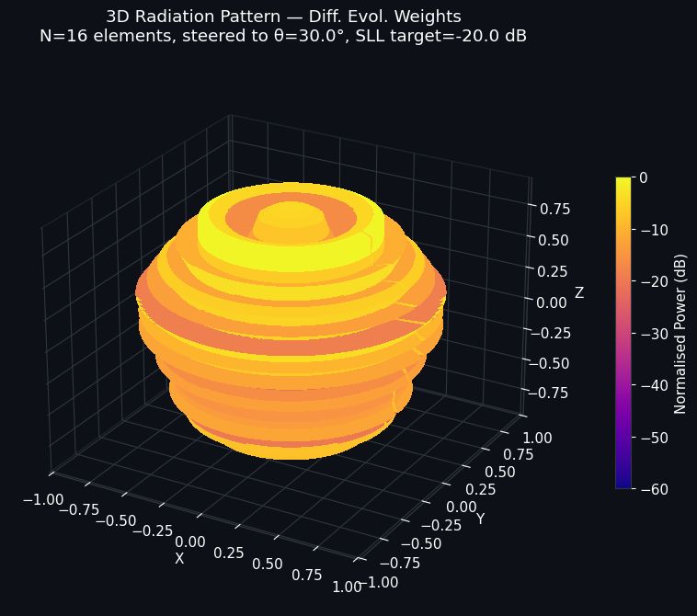Click the colorbar gradient strip

pos(623,331)
